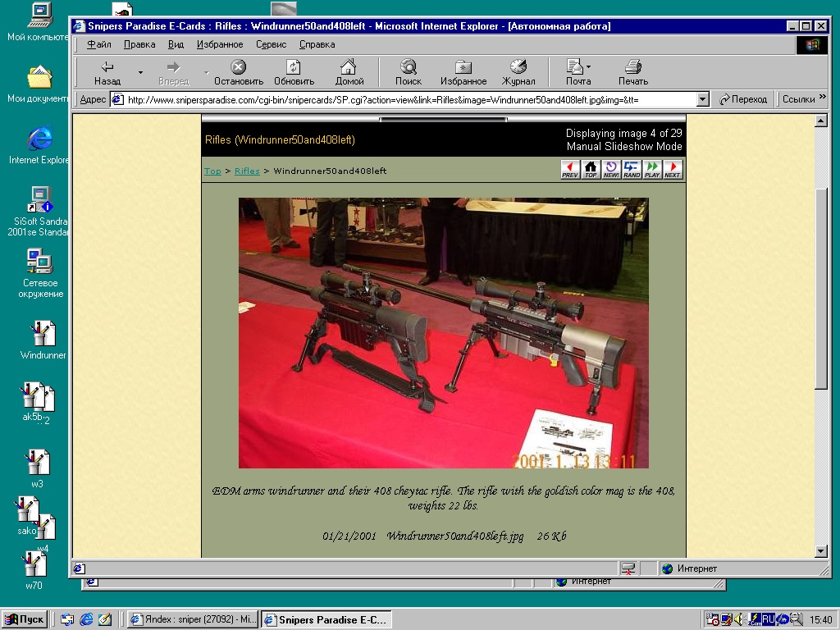Select the Windrunner desktop file icon
The height and width of the screenshot is (630, 840).
43,340
